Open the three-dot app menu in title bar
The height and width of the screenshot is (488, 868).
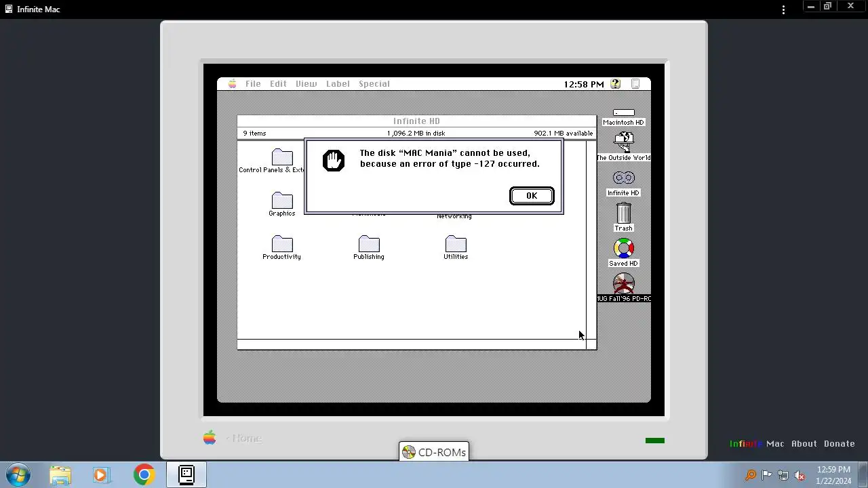tap(783, 9)
